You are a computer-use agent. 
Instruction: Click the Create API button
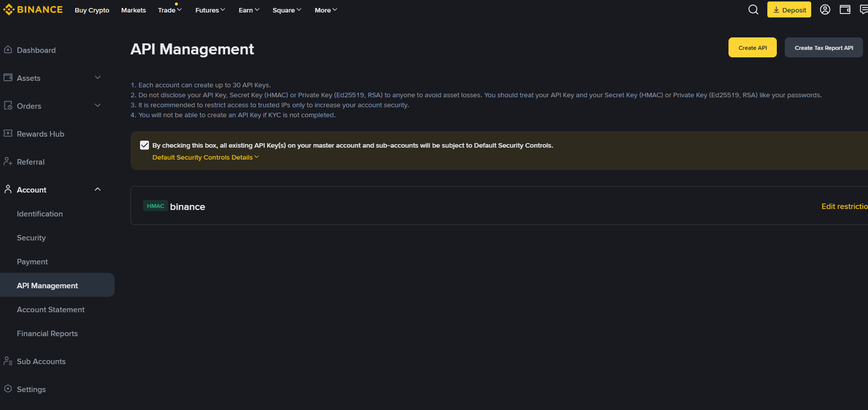(x=752, y=48)
